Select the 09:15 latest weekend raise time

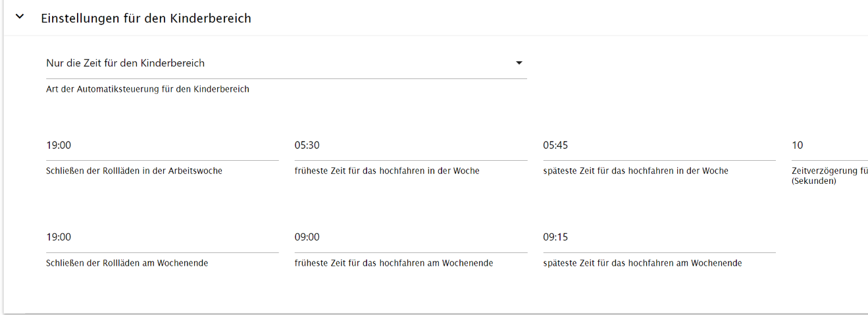[659, 238]
